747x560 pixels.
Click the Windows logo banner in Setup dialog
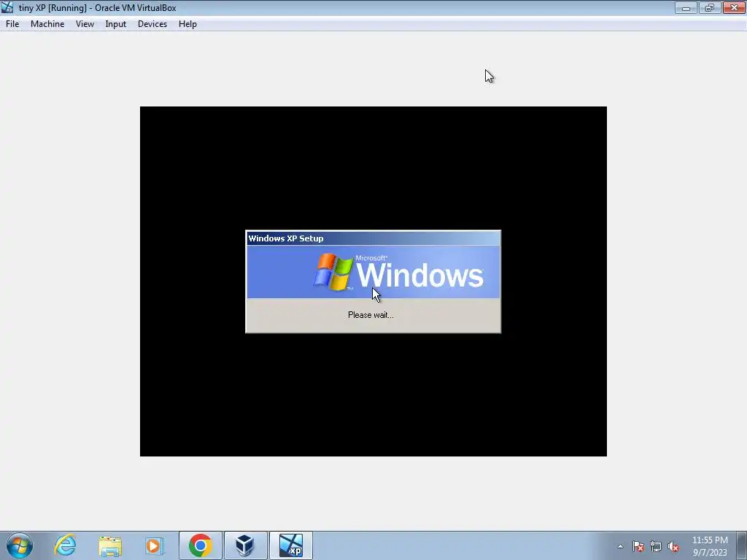(x=373, y=273)
